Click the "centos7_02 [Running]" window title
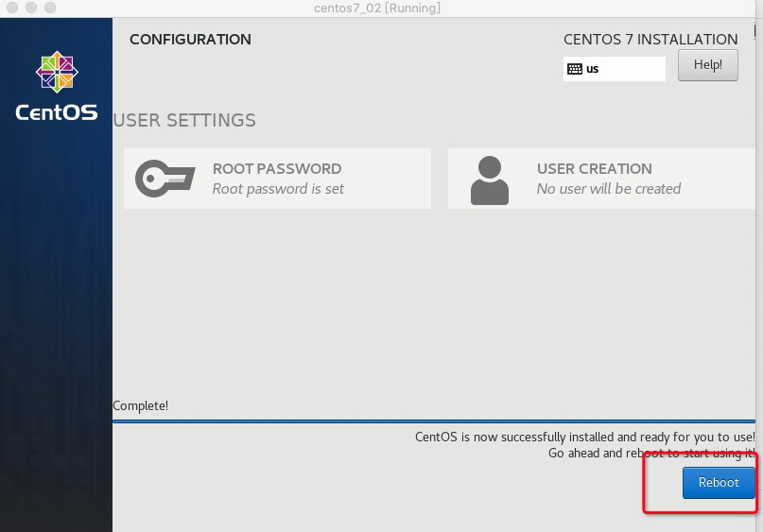The image size is (763, 532). 377,9
